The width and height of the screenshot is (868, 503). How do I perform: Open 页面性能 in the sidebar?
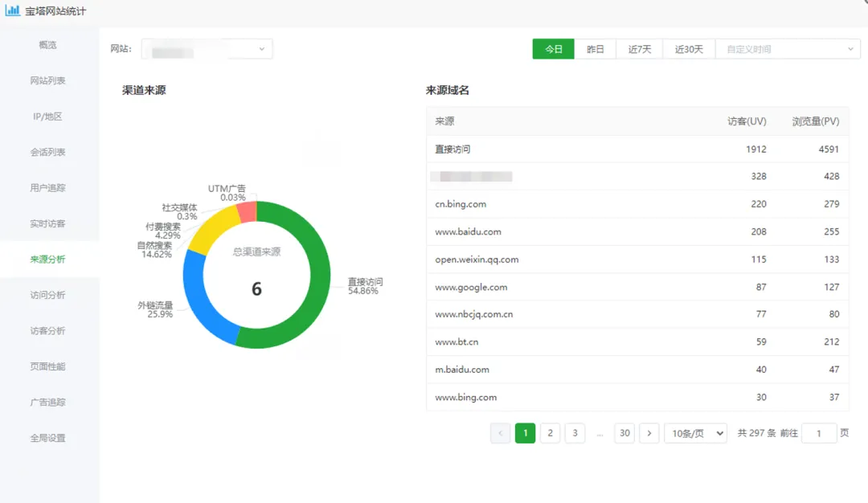[47, 366]
